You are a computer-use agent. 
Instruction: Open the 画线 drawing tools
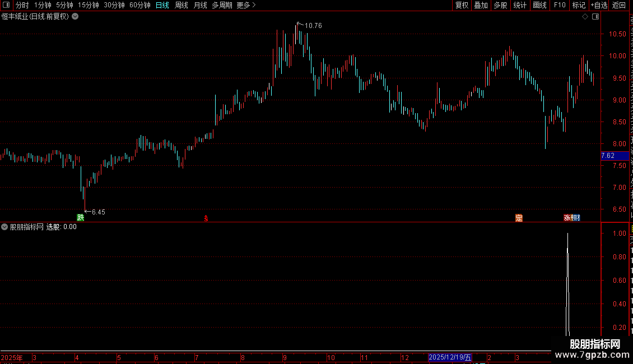click(x=540, y=5)
